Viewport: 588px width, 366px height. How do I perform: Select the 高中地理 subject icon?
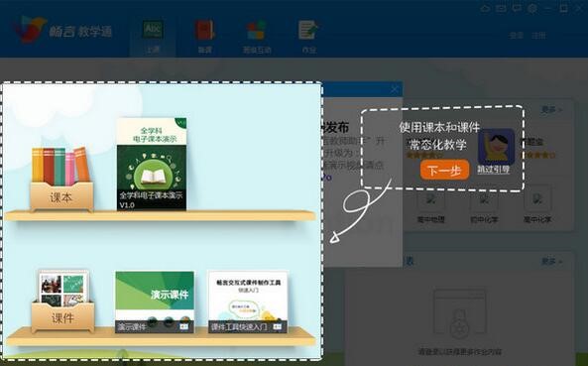pyautogui.click(x=431, y=204)
